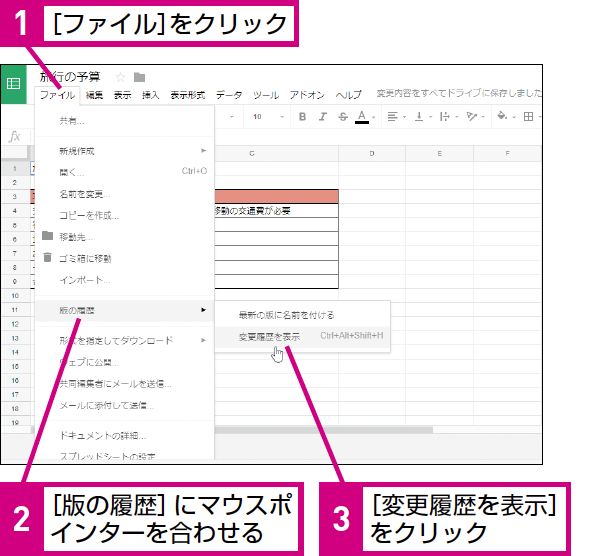
Task: Open the text color tool (underlined A)
Action: (362, 117)
